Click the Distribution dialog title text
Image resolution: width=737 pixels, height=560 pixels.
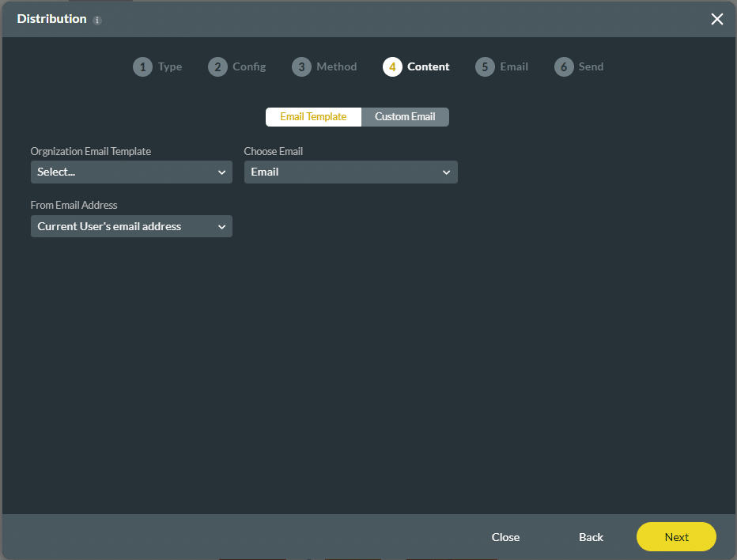[51, 19]
